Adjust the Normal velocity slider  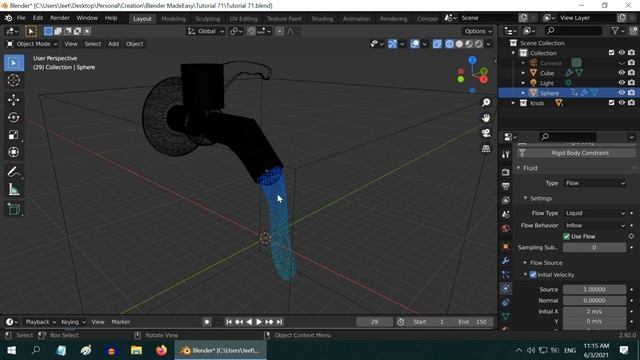(594, 300)
